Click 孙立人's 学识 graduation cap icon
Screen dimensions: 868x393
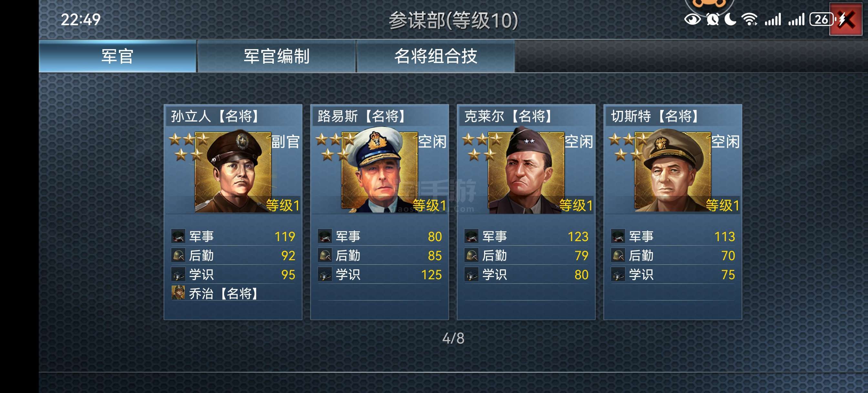tap(178, 275)
